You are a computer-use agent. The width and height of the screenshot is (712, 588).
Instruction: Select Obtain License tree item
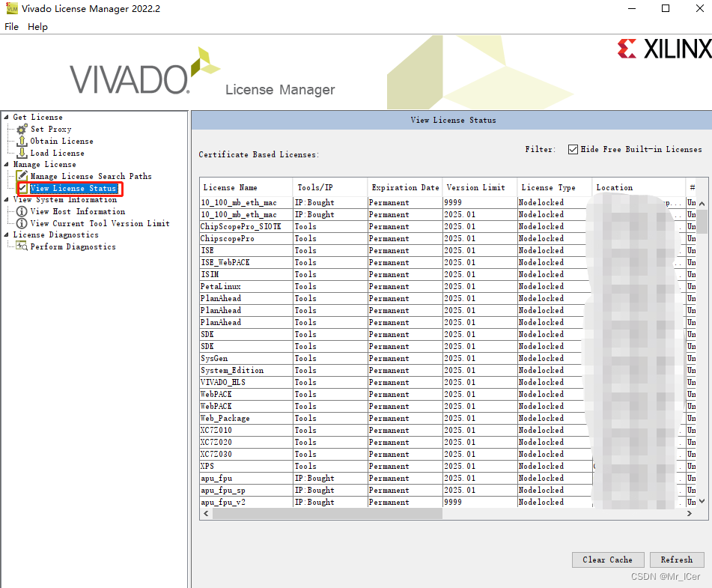point(61,141)
